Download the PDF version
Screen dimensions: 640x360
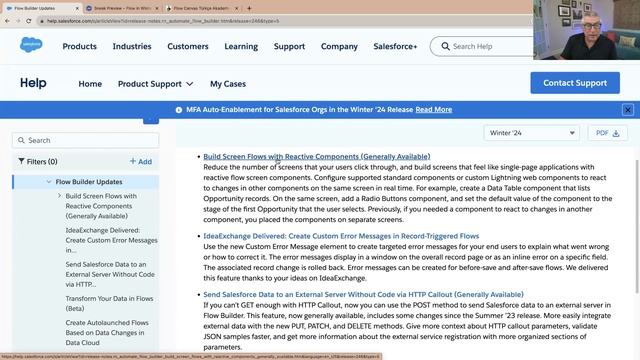coord(607,133)
